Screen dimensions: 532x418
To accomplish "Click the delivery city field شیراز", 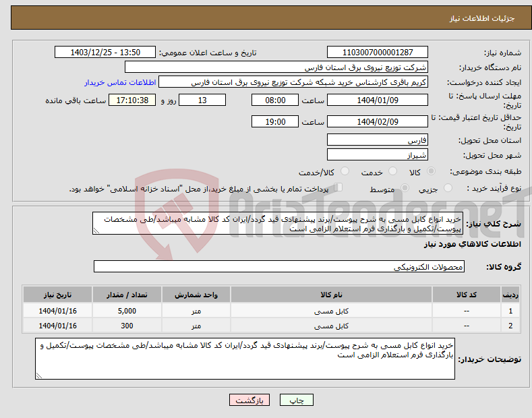I will click(378, 154).
